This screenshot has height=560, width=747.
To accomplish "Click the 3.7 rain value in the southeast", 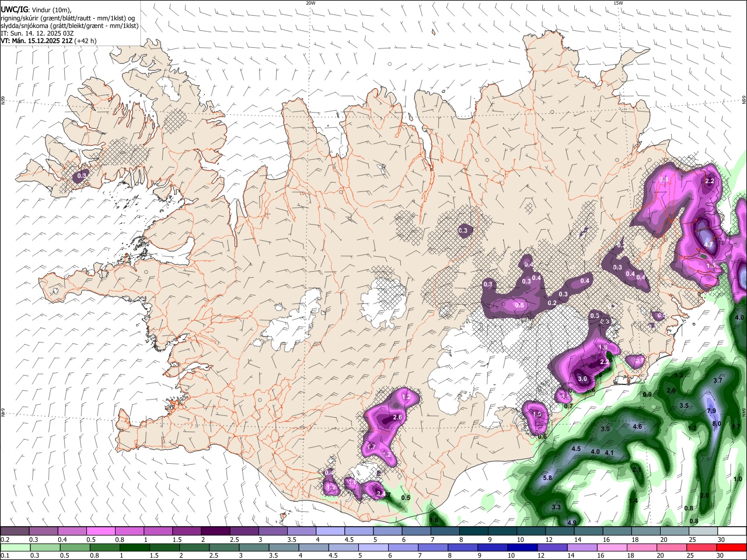I will (718, 380).
